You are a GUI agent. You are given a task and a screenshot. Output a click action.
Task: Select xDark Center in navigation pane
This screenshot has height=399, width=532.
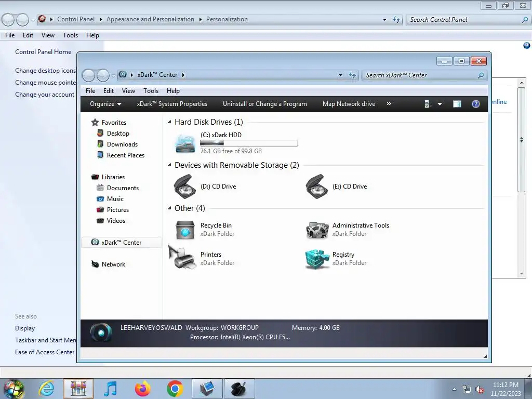pyautogui.click(x=122, y=243)
